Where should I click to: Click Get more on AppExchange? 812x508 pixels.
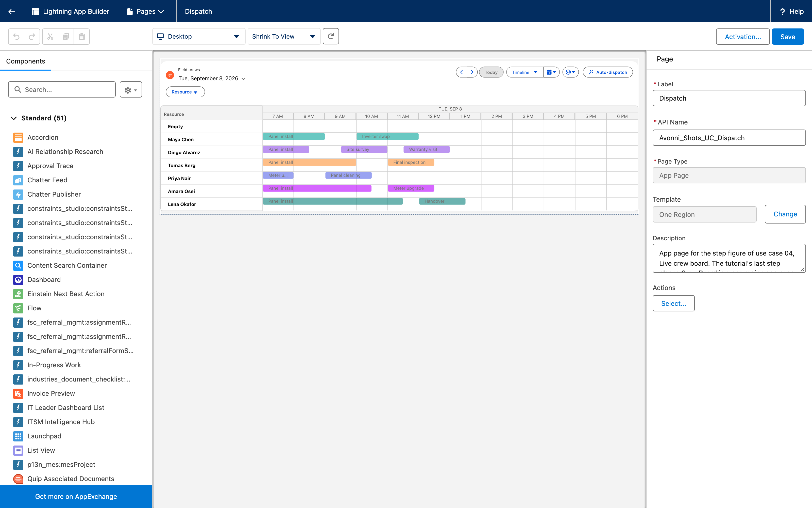click(76, 496)
